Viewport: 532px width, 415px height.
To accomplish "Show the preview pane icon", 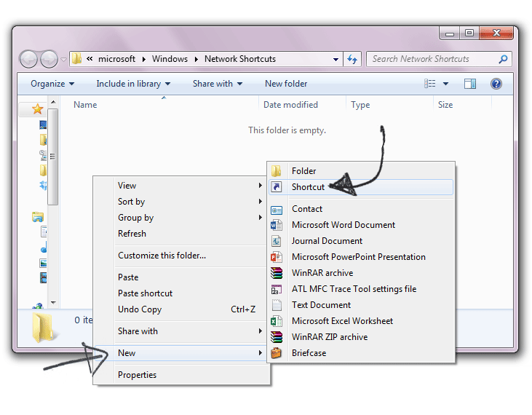I will pyautogui.click(x=470, y=84).
